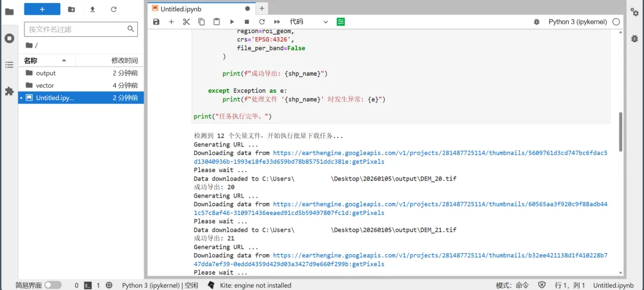Viewport: 644px width, 290px height.
Task: Open the extension manager puzzle icon
Action: click(9, 91)
